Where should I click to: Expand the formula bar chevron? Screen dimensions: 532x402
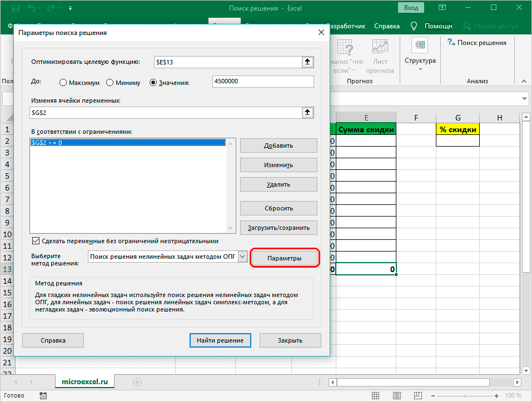click(525, 98)
